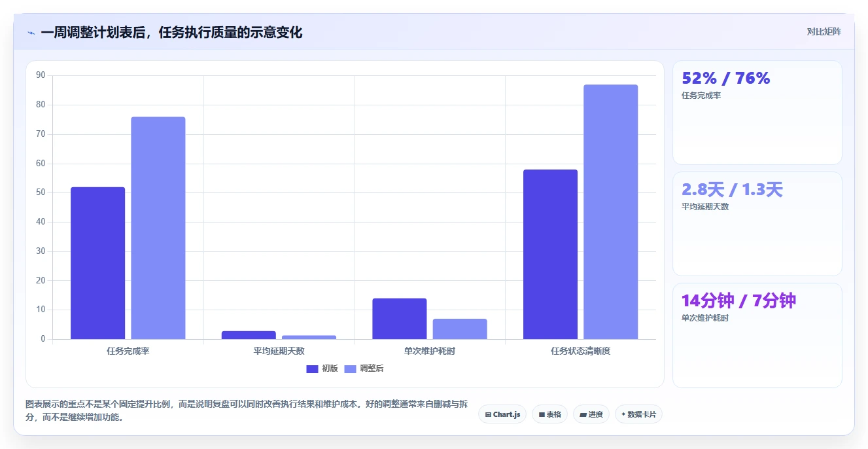The width and height of the screenshot is (868, 449).
Task: Click the y-axis value 90
Action: (x=41, y=75)
